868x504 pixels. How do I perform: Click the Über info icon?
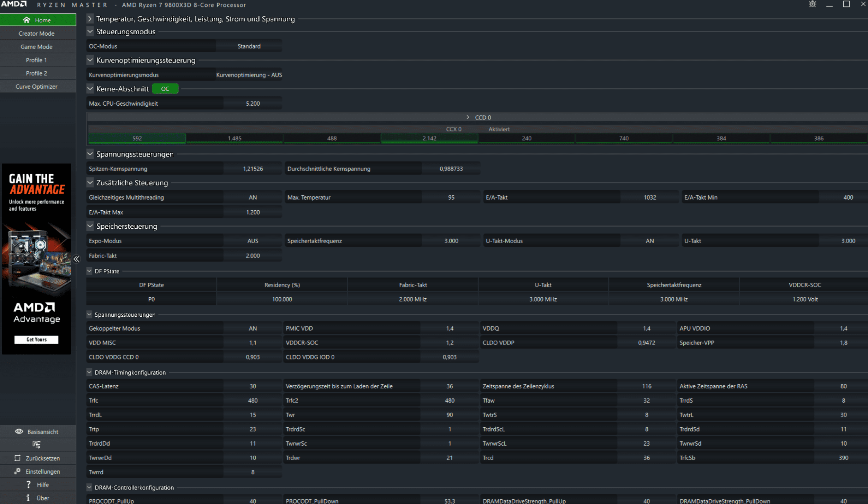click(28, 498)
